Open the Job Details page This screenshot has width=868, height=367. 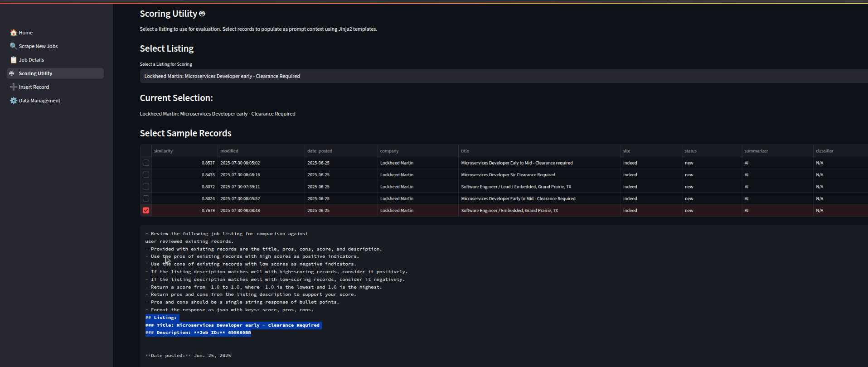click(x=31, y=60)
